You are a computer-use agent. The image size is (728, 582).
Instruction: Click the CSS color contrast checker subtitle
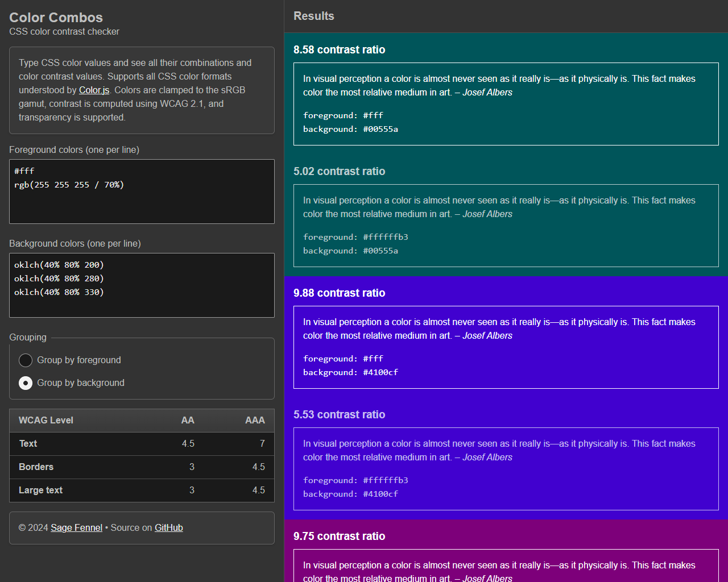tap(64, 31)
